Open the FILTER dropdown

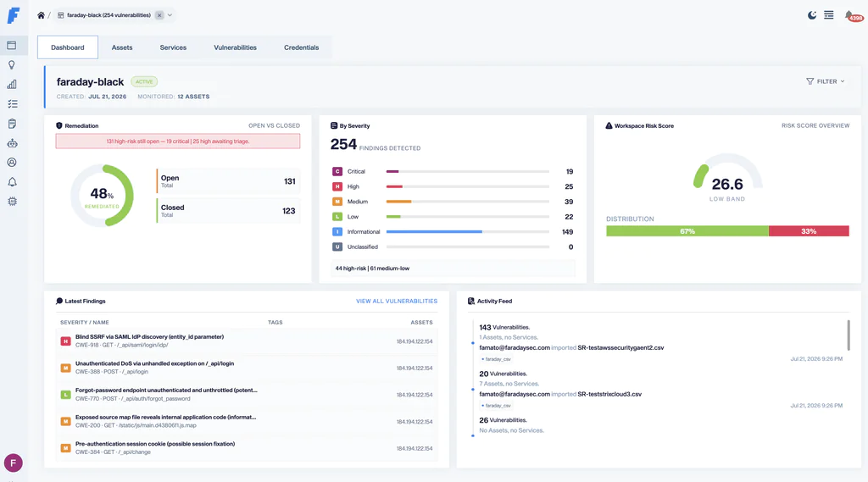pyautogui.click(x=826, y=81)
